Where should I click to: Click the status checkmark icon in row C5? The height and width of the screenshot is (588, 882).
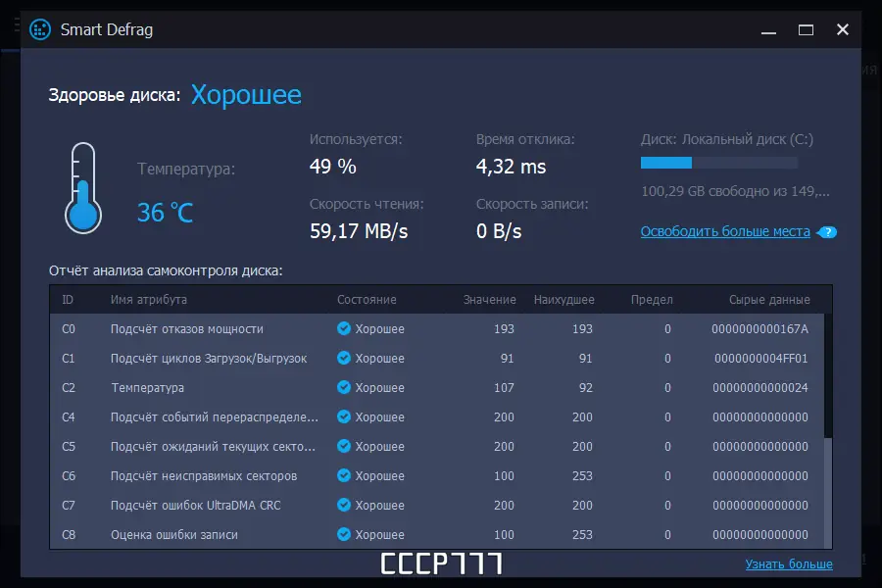344,447
